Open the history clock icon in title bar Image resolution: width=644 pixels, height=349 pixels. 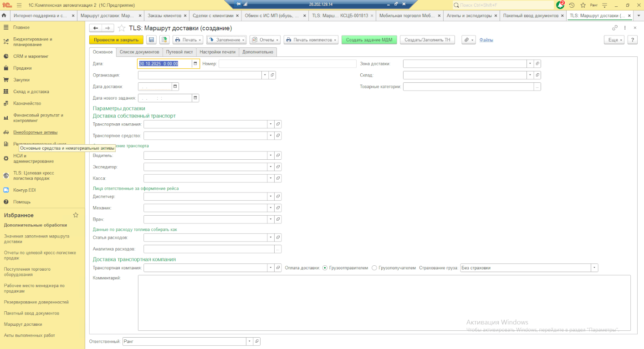pos(572,5)
